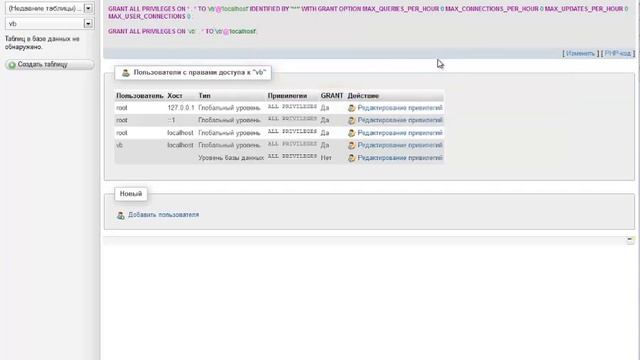Edit privileges for root at 127.0.0.1

[x=400, y=108]
